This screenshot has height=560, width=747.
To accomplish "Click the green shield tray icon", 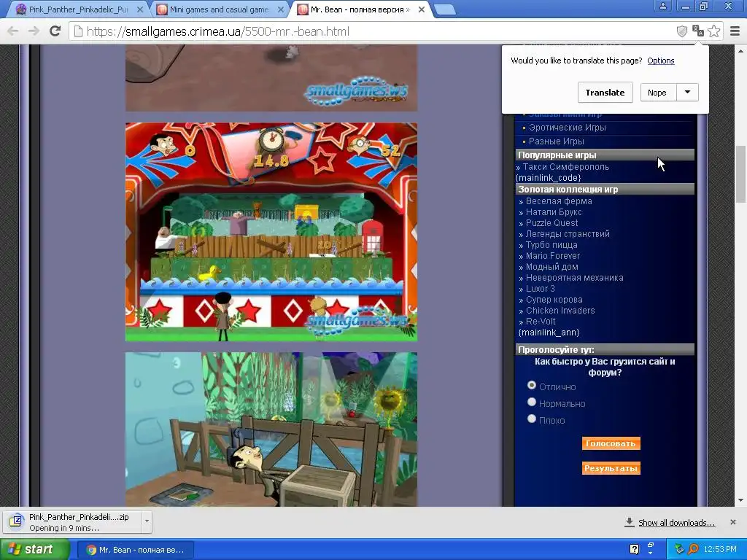I will point(679,550).
